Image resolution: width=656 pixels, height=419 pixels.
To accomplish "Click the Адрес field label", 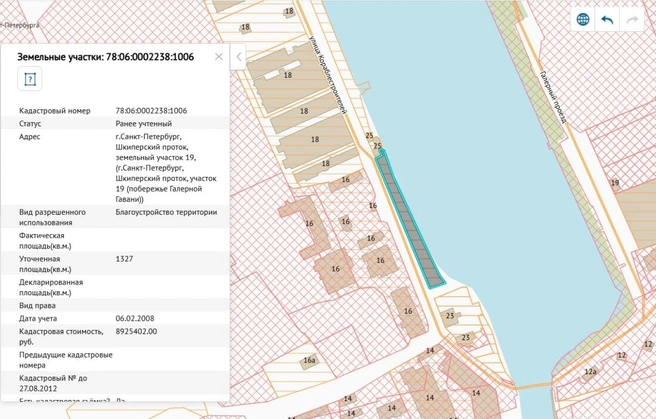I will click(x=29, y=137).
